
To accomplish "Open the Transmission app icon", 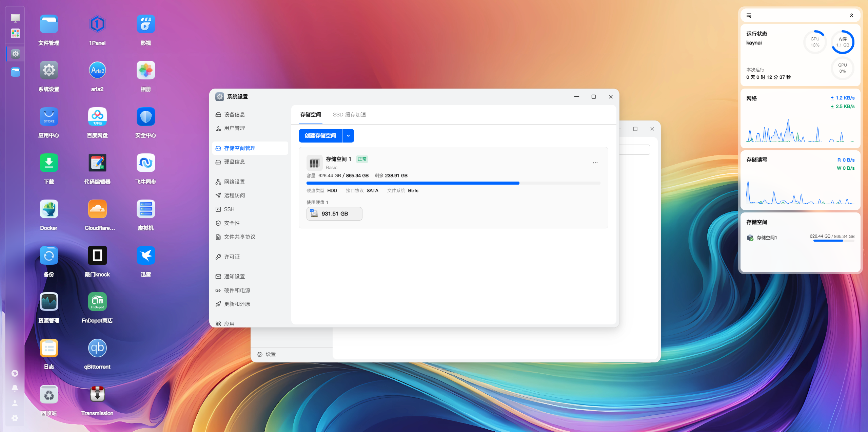I will (x=97, y=394).
